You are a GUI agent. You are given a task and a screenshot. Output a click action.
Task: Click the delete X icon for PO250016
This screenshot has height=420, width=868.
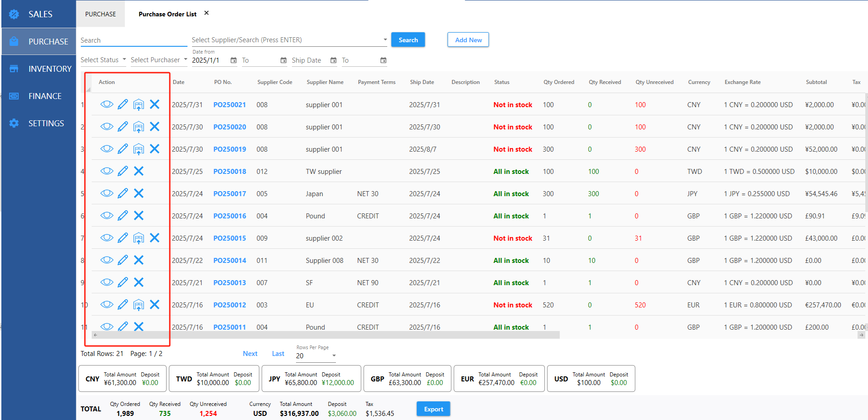coord(138,216)
